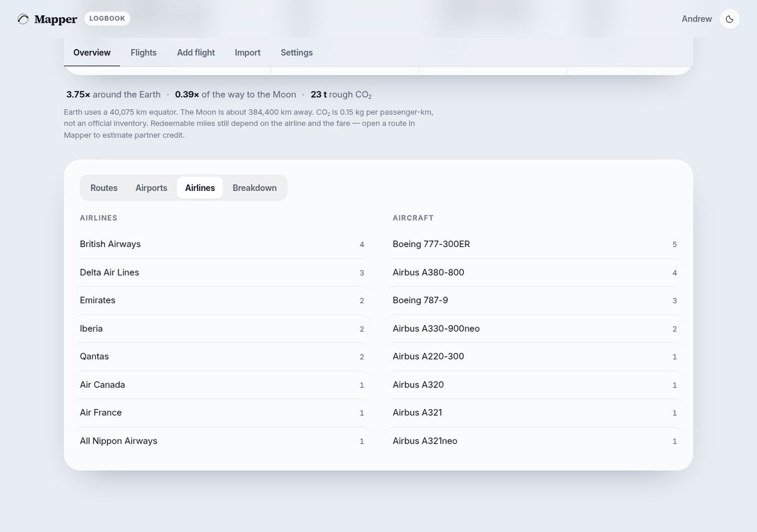The height and width of the screenshot is (532, 757).
Task: Click the AIRCRAFT column heading
Action: (x=413, y=218)
